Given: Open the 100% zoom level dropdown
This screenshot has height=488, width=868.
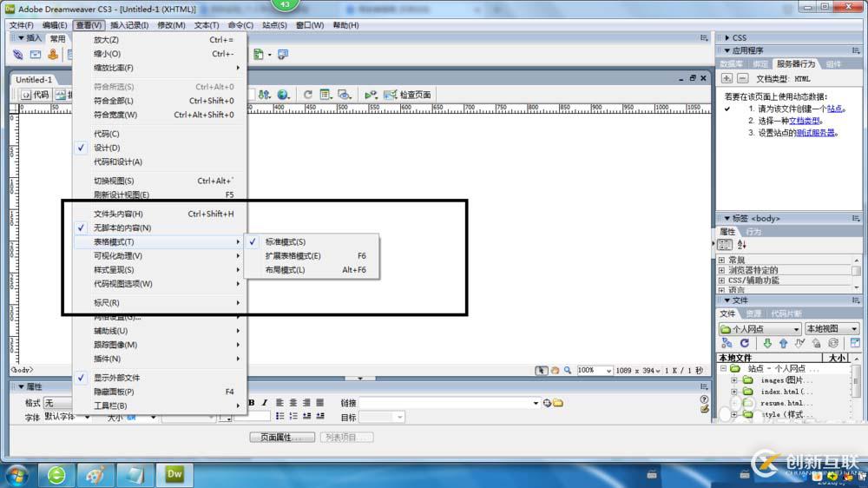Looking at the screenshot, I should 594,371.
